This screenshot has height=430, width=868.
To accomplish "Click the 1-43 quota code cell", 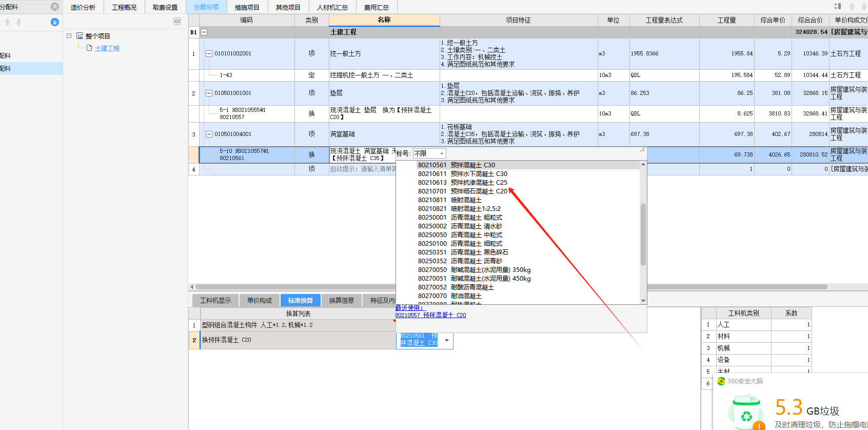I will (247, 75).
